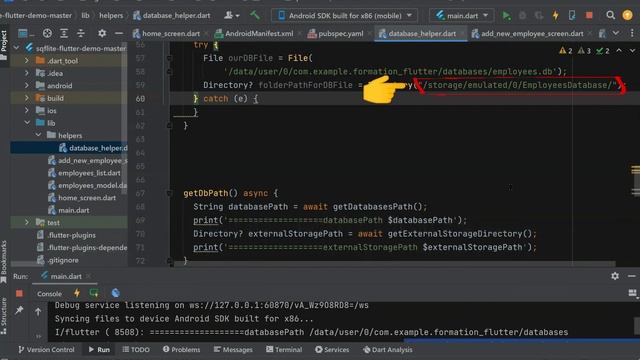Trigger Flutter Hot Reload lightning icon in top toolbar
The width and height of the screenshot is (640, 360).
coord(556,16)
